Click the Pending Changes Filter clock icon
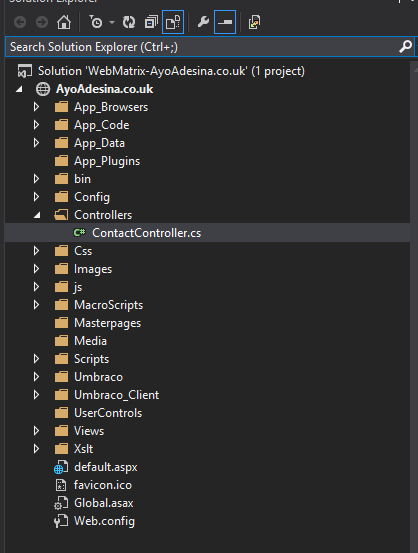This screenshot has height=553, width=418. point(95,23)
